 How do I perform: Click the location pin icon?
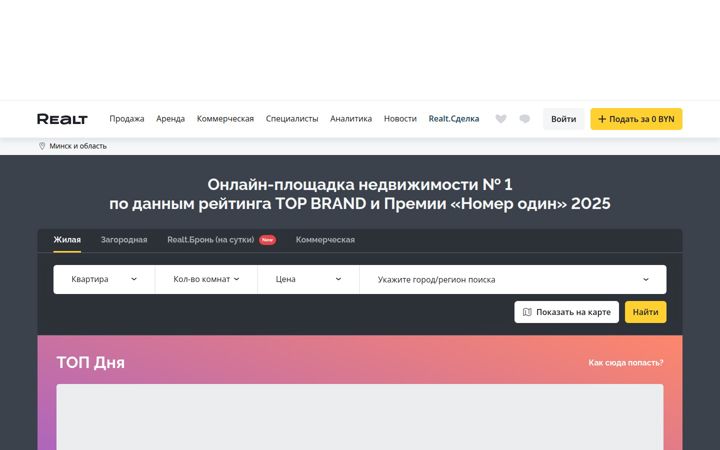click(42, 146)
